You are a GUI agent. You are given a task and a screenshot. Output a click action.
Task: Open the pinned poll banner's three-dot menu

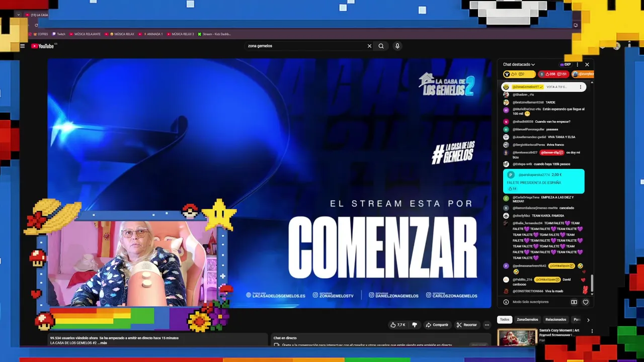pos(581,87)
